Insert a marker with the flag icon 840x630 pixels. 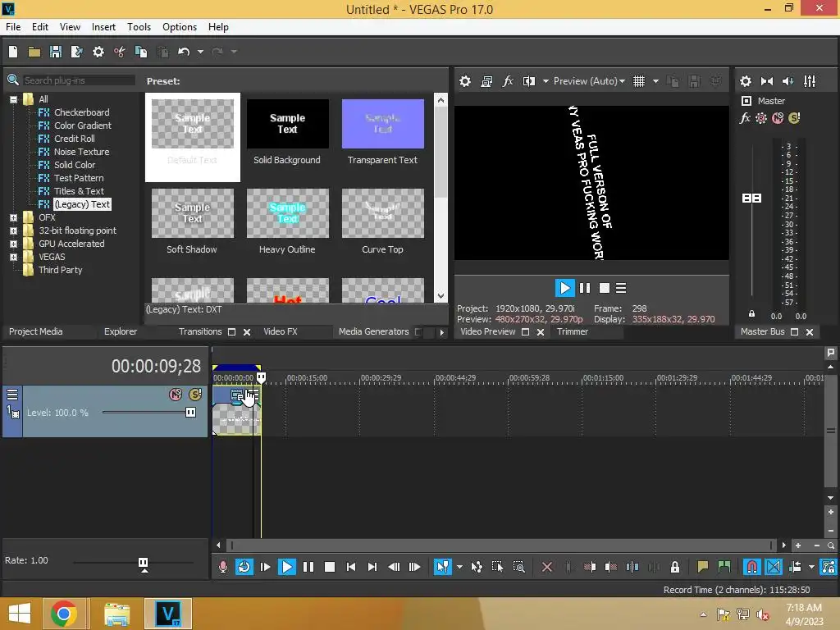(703, 567)
